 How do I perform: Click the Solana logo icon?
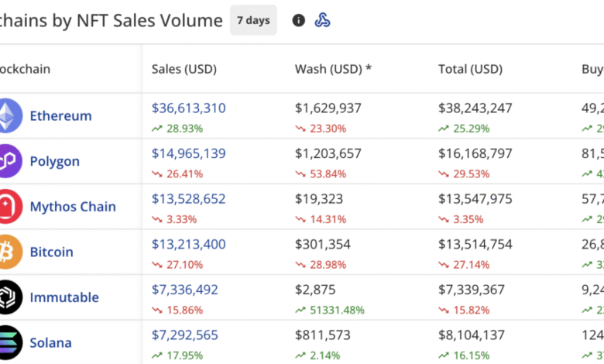(x=9, y=343)
